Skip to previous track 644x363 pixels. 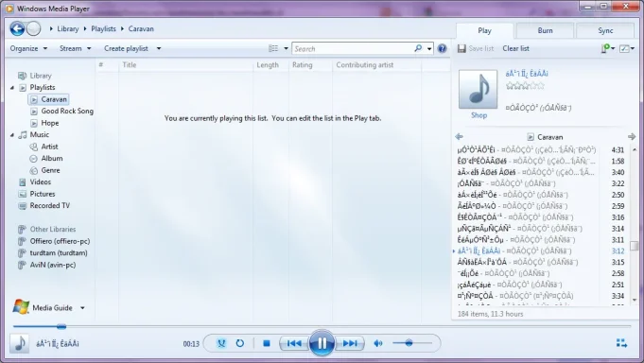[x=294, y=343]
